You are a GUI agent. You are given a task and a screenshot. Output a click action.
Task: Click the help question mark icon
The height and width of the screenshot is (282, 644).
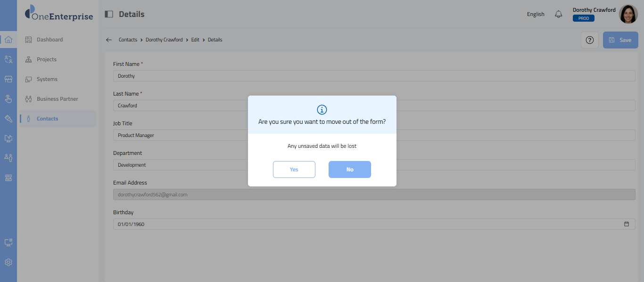click(x=589, y=40)
